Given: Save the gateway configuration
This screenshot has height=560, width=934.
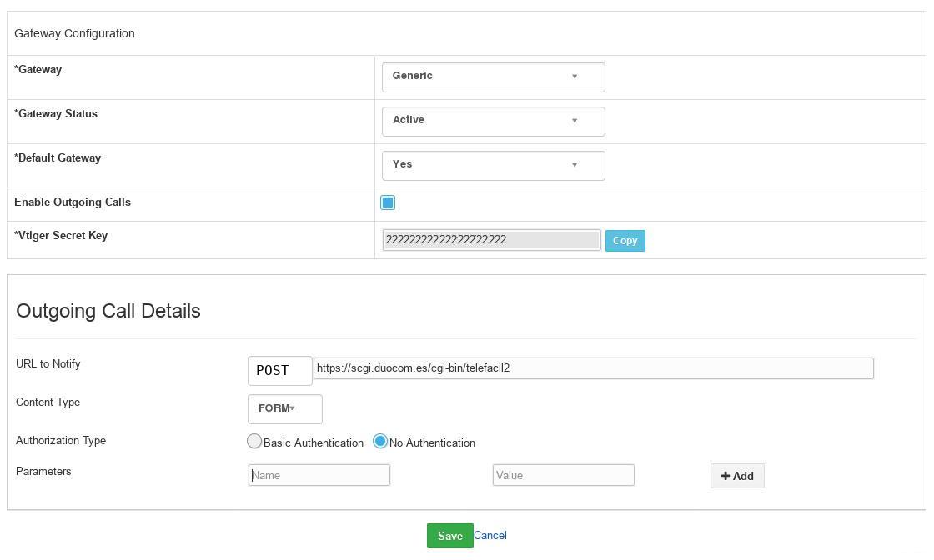Looking at the screenshot, I should (x=449, y=536).
